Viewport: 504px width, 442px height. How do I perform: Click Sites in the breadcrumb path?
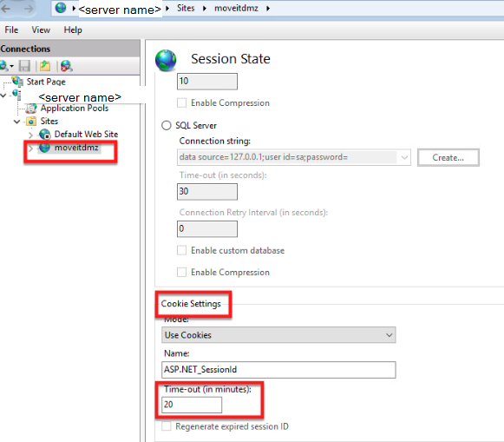tap(186, 8)
